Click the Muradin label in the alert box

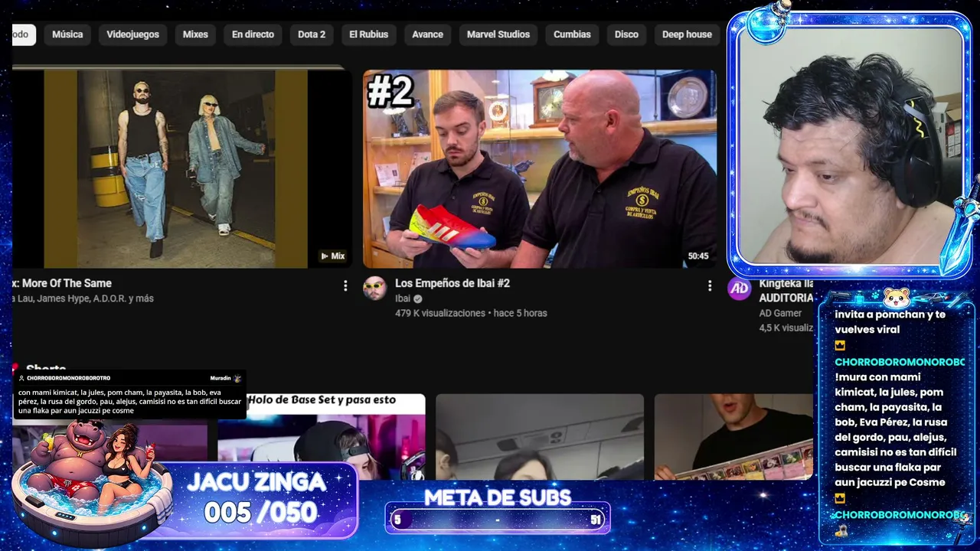coord(221,378)
